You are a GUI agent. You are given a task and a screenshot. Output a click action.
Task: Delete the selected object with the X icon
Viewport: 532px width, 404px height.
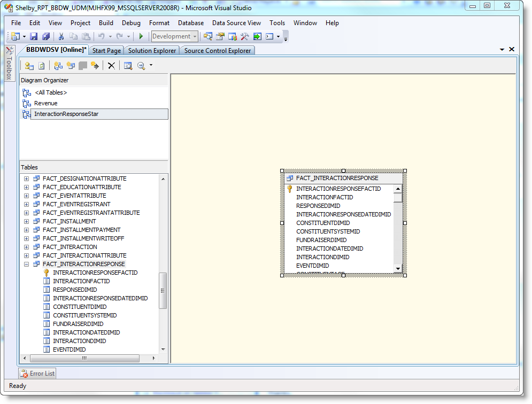click(x=111, y=66)
